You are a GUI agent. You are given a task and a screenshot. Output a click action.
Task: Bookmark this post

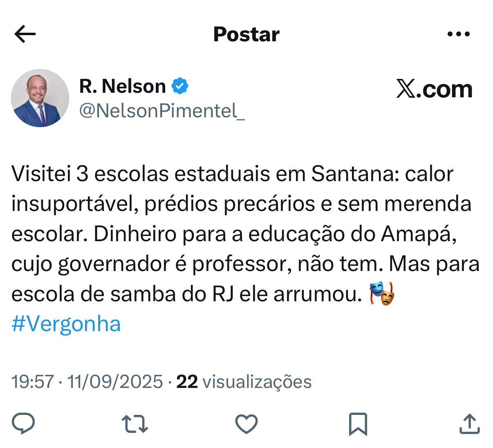tap(358, 424)
